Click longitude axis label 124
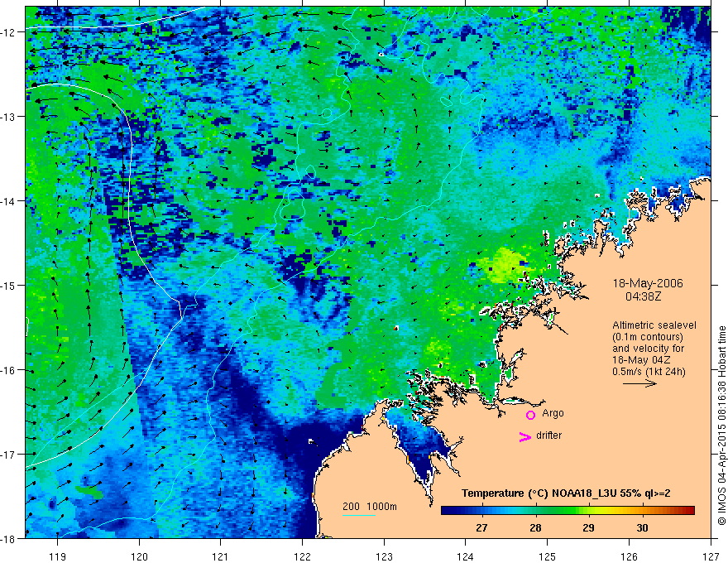This screenshot has width=728, height=563. pyautogui.click(x=465, y=556)
